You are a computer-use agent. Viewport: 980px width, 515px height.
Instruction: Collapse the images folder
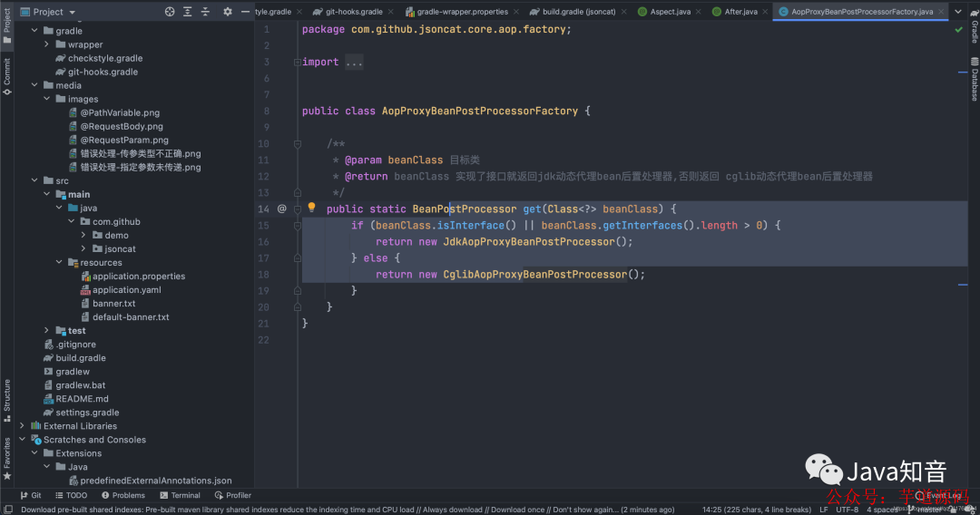(47, 99)
